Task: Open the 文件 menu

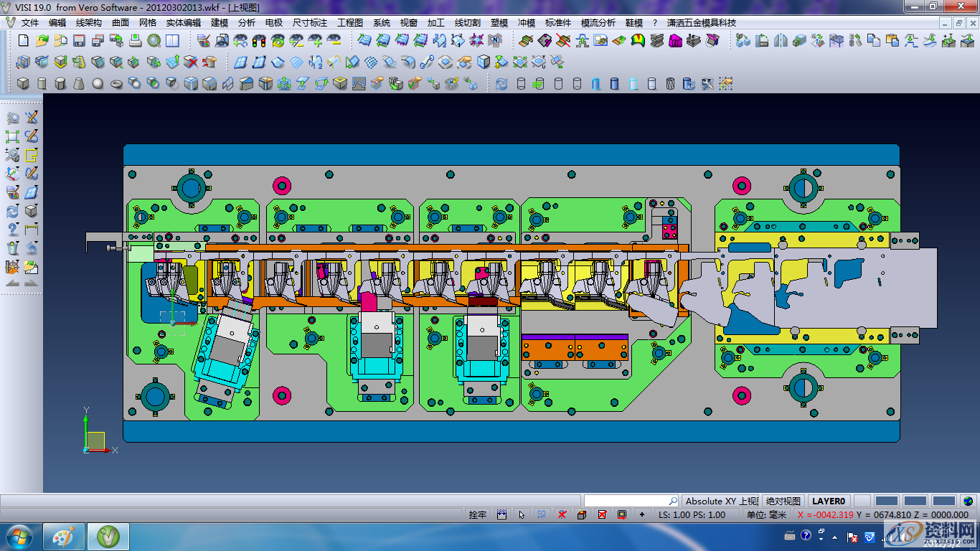Action: 30,23
